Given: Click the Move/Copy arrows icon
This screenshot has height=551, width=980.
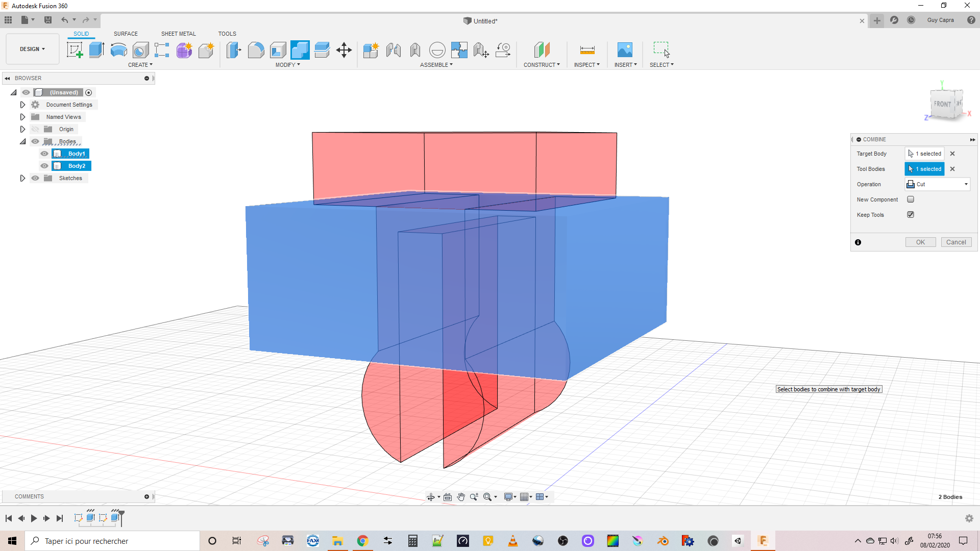Looking at the screenshot, I should [x=344, y=50].
